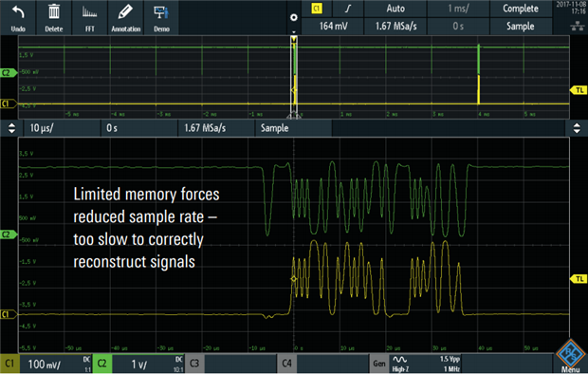Click the Complete acquisition status button
The width and height of the screenshot is (588, 374).
point(521,9)
